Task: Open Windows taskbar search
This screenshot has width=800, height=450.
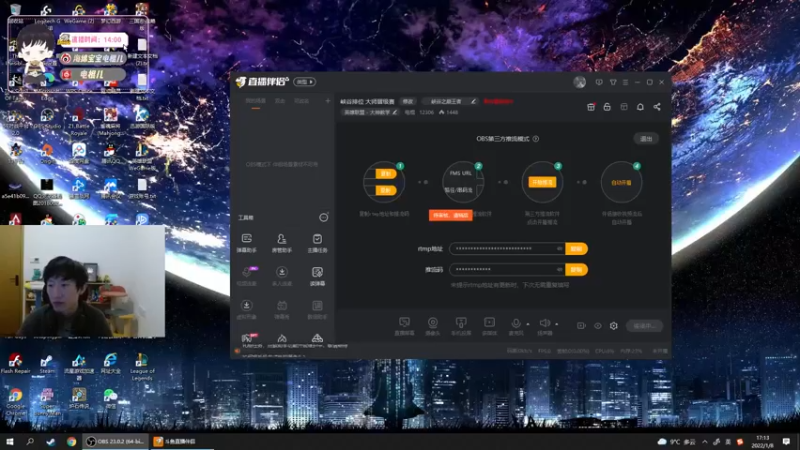Action: pos(30,441)
